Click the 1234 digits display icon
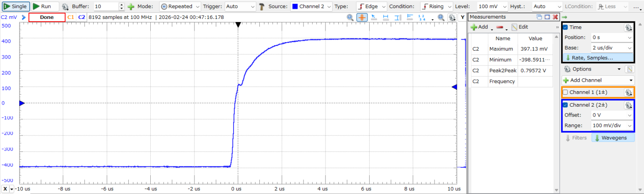 click(x=422, y=18)
